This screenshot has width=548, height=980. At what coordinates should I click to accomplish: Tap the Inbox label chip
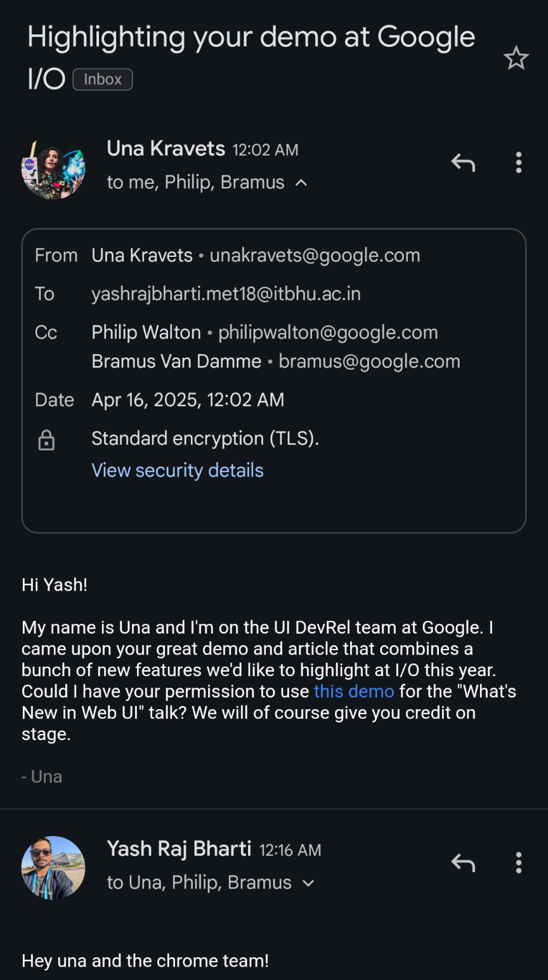click(x=103, y=79)
